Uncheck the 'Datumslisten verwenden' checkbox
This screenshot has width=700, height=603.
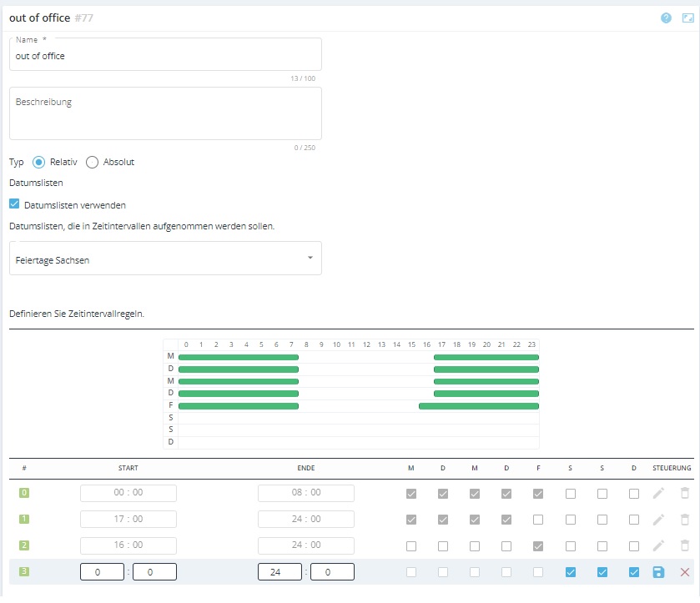coord(14,204)
